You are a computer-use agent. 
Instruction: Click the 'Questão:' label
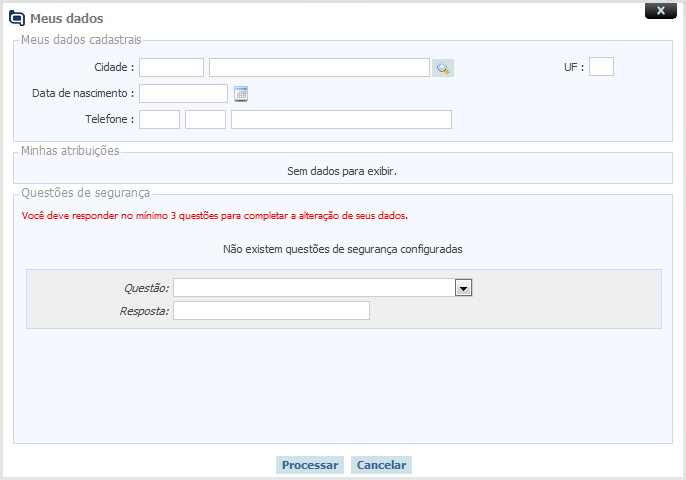click(x=147, y=288)
